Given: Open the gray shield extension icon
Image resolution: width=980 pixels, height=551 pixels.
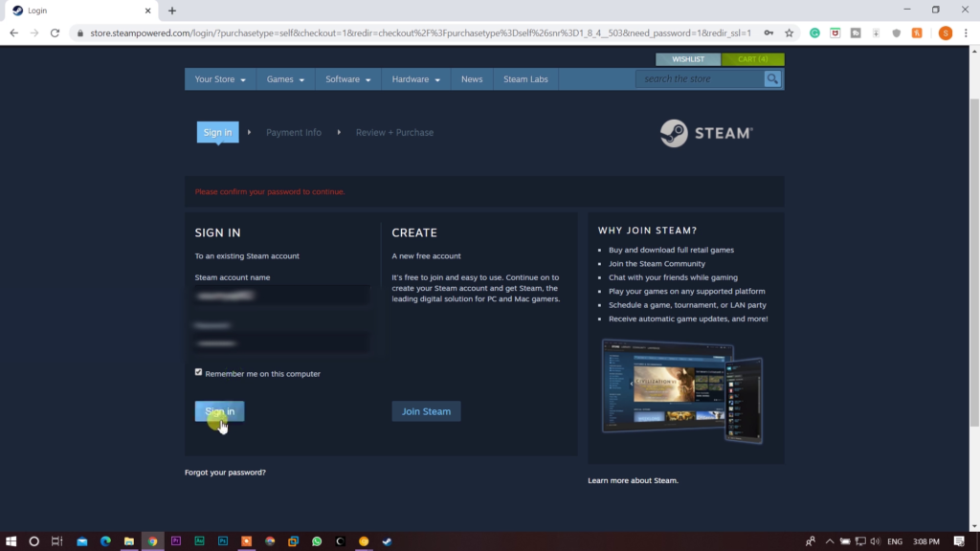Looking at the screenshot, I should [896, 33].
